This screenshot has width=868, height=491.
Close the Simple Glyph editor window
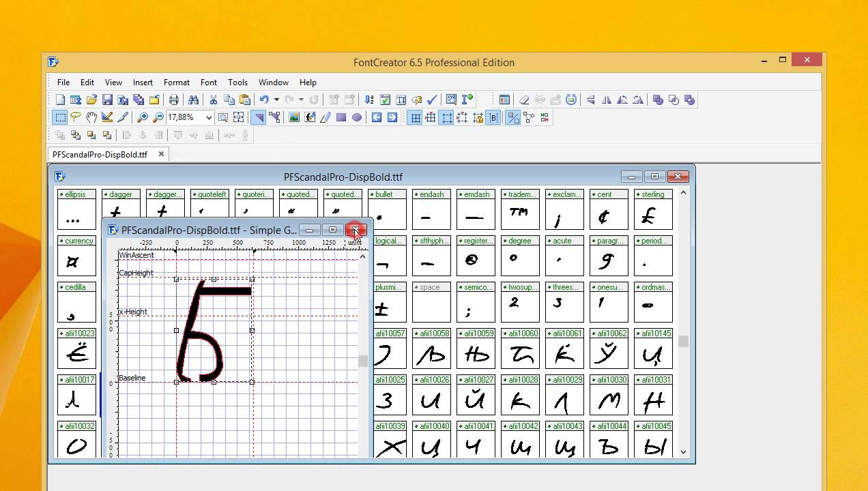pos(356,230)
